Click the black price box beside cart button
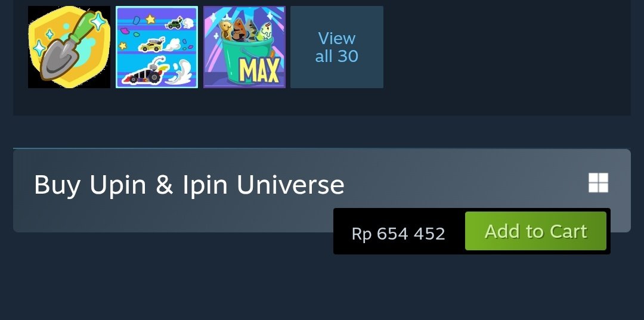Image resolution: width=644 pixels, height=320 pixels. (x=399, y=231)
